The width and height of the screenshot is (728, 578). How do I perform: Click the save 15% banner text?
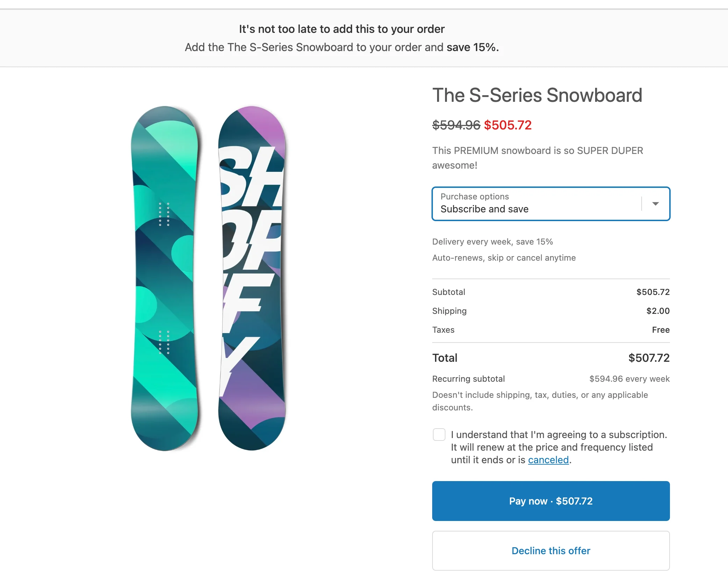[x=472, y=47]
